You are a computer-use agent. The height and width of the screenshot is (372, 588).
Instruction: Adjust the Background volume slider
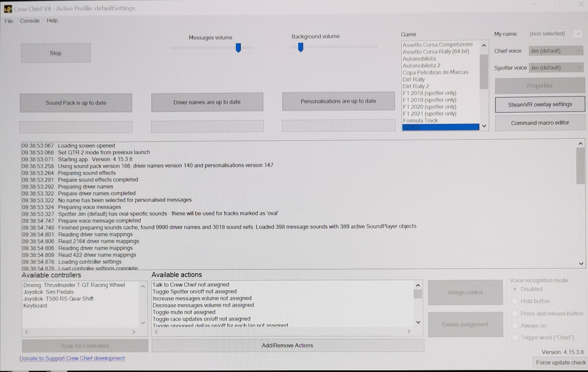[x=301, y=47]
